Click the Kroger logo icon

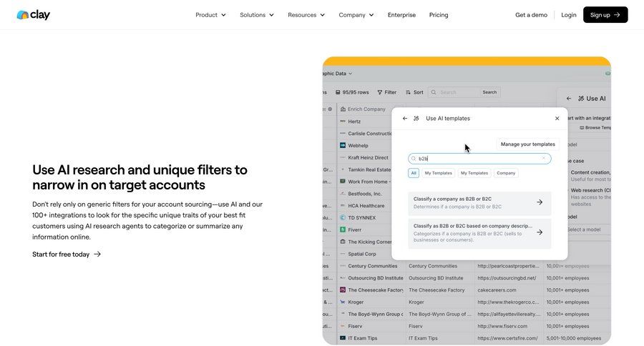pos(343,302)
